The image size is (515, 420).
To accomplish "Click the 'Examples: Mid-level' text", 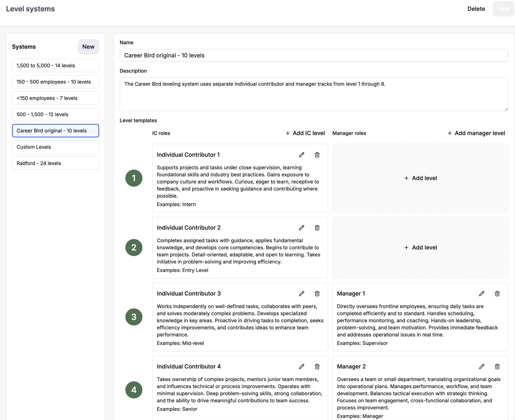I will coord(180,343).
